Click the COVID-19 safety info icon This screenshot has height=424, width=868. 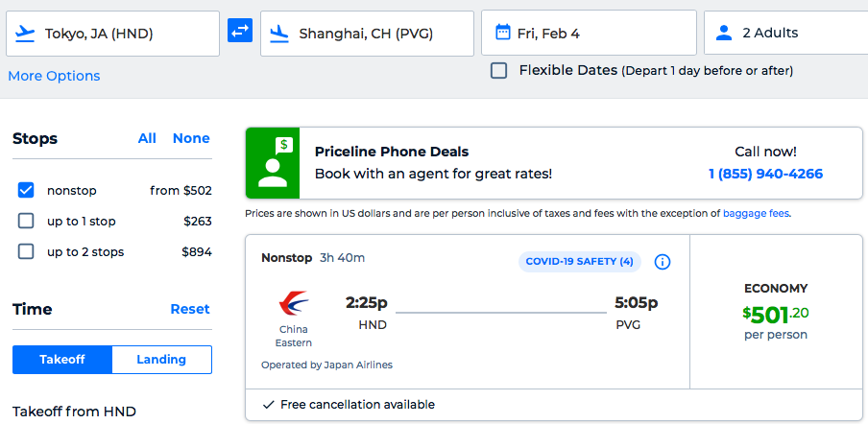(x=663, y=262)
